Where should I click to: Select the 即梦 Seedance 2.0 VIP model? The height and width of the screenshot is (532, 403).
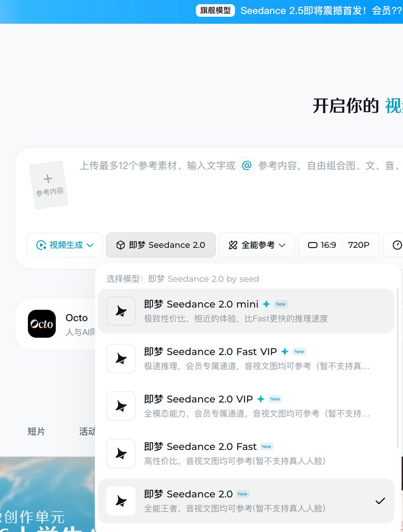246,406
